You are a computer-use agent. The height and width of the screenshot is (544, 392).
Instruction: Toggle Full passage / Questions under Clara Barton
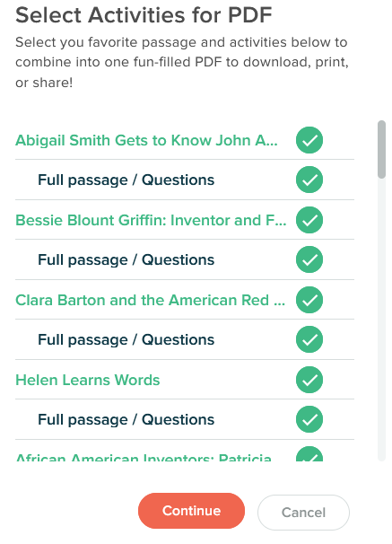(x=309, y=339)
